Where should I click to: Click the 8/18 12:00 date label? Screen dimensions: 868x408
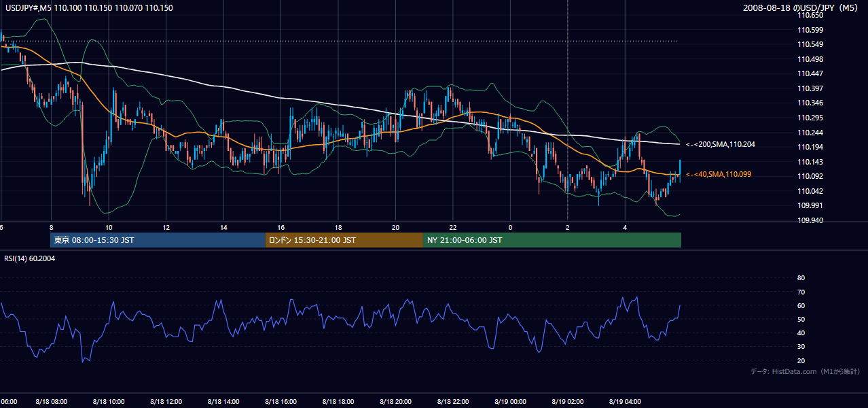point(166,402)
